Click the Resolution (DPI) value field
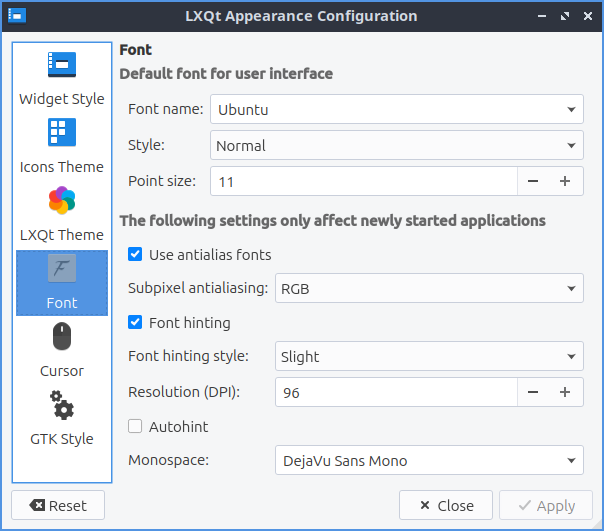Screen dimensions: 604x531 point(396,393)
